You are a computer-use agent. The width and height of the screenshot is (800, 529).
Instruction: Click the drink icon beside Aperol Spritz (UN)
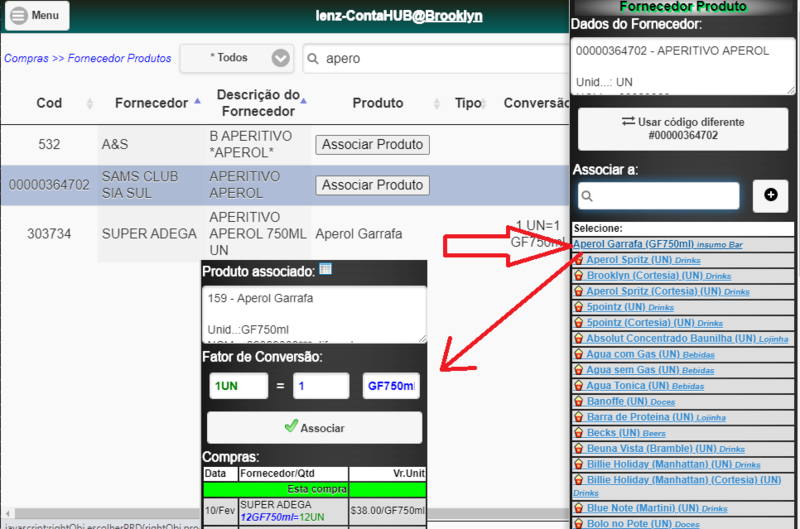pyautogui.click(x=579, y=260)
